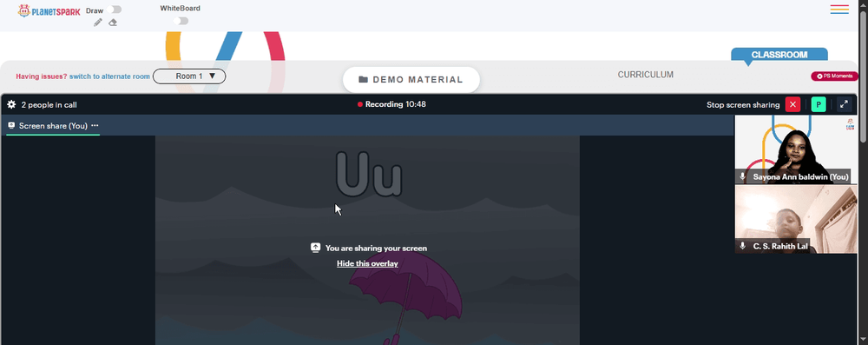The image size is (868, 345).
Task: Click the green P participant button
Action: coord(819,104)
